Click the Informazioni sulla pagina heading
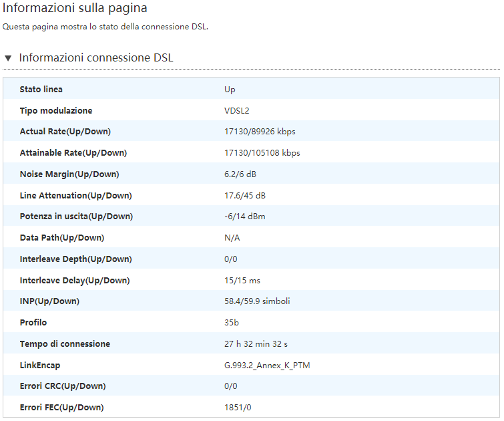The image size is (504, 421). (x=75, y=9)
